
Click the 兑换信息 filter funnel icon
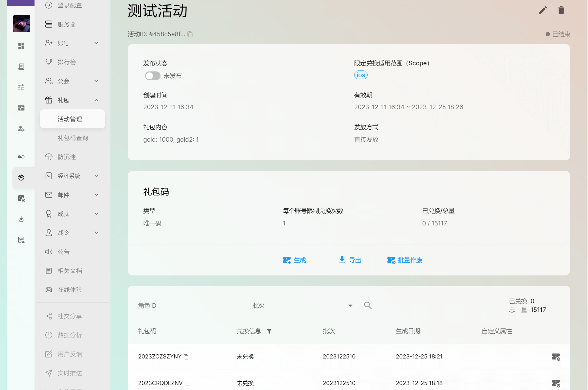click(269, 331)
